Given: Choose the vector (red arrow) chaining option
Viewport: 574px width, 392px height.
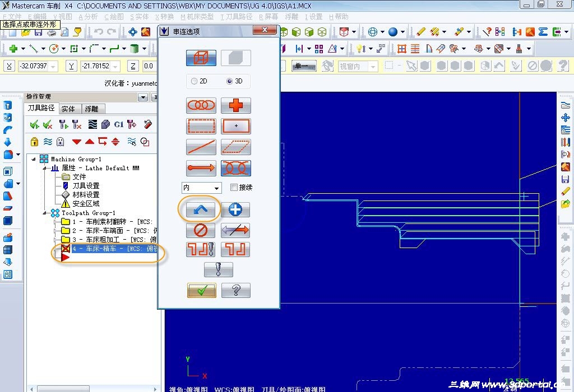Looking at the screenshot, I should (201, 168).
